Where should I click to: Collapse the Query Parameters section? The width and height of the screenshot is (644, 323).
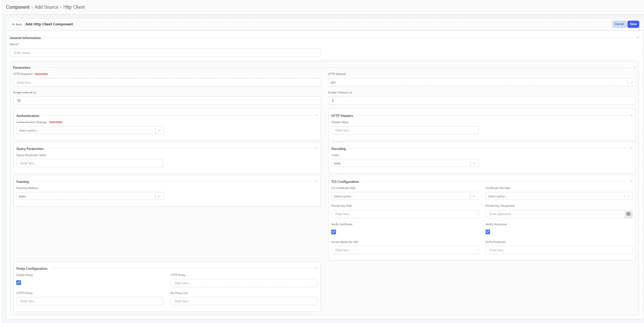click(316, 148)
